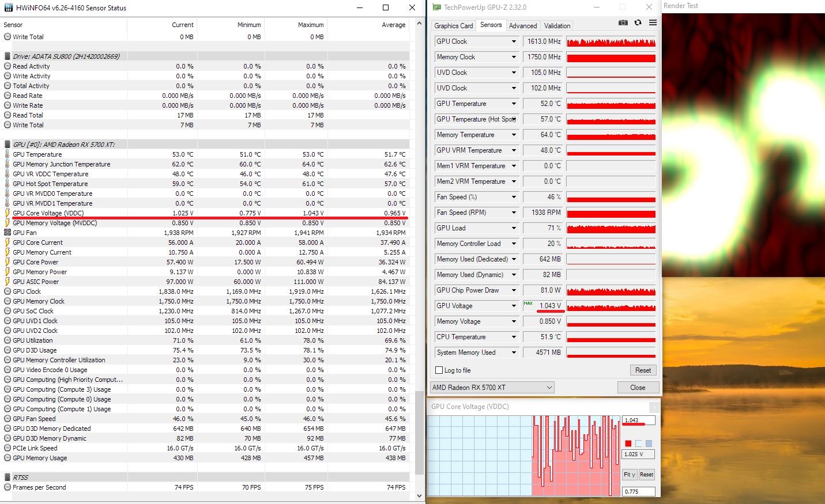Click the graph minimum field showing 0.775
This screenshot has height=504, width=825.
tap(639, 491)
